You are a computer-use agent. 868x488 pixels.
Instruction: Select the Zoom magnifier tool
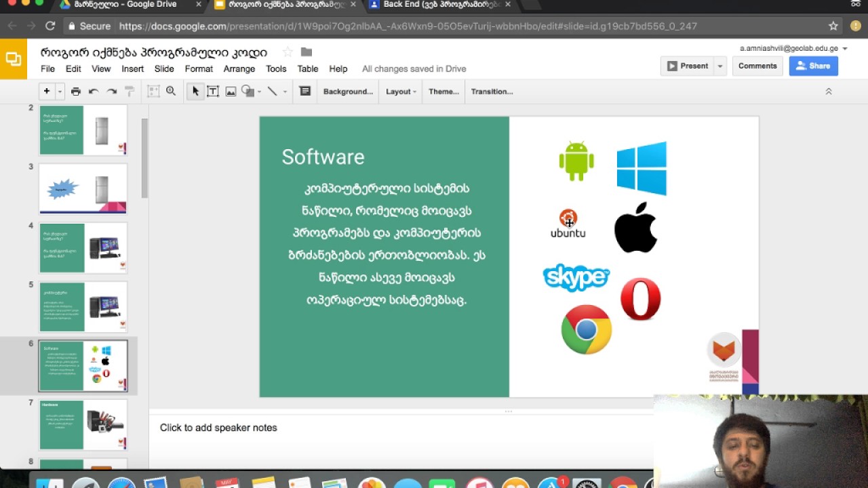(x=171, y=91)
